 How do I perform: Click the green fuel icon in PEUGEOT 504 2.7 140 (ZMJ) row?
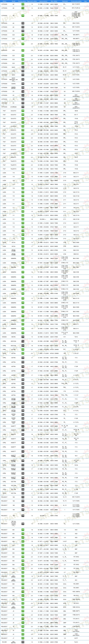coord(23,572)
